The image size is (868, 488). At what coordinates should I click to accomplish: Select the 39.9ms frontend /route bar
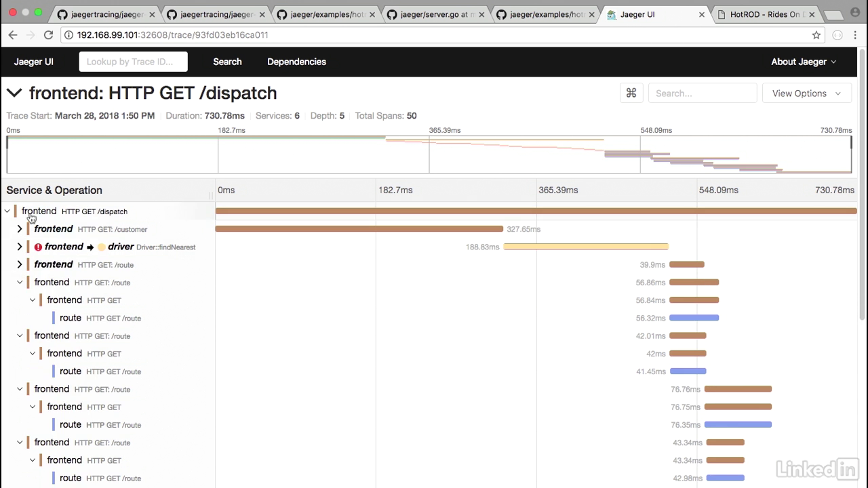coord(687,264)
